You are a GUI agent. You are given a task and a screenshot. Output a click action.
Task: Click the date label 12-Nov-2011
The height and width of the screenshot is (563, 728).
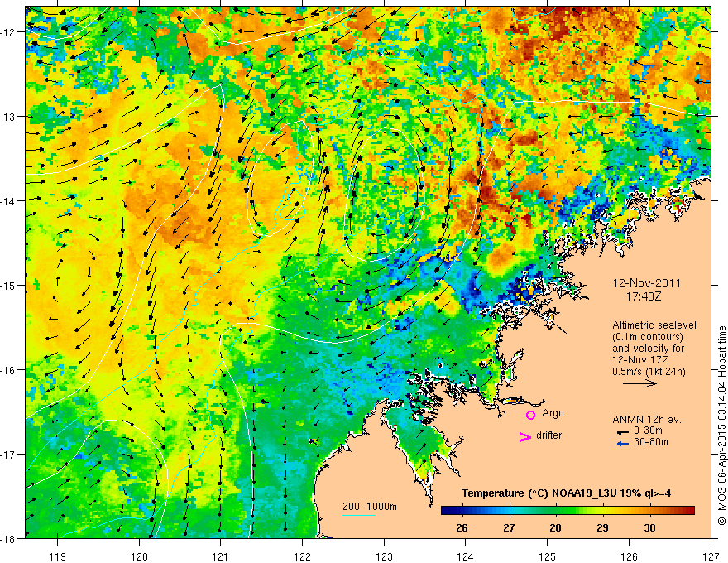tap(646, 283)
